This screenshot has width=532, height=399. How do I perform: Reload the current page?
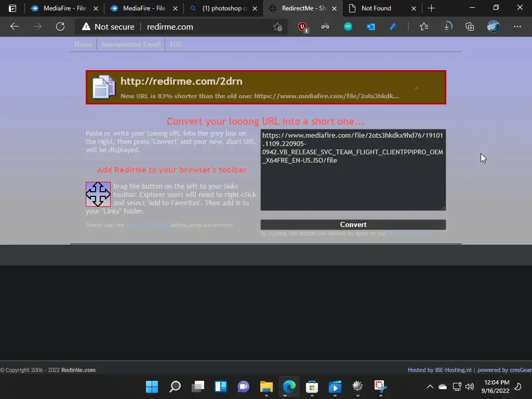click(x=60, y=26)
